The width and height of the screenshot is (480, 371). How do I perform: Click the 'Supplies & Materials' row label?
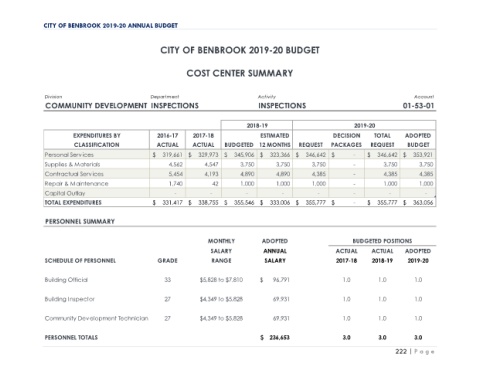coord(72,164)
